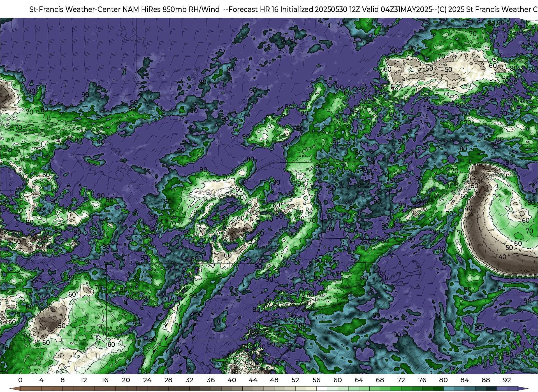Select the purple colorbar swatch below the 92 label
The height and width of the screenshot is (392, 538).
(512, 389)
